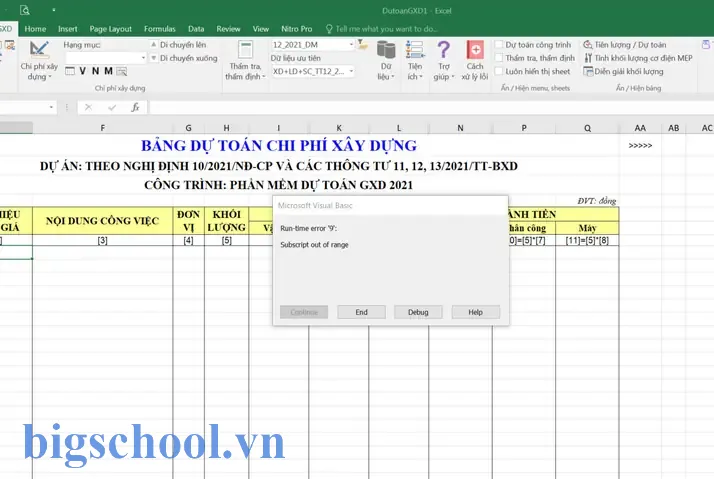Open the XD+LD+SC_TT12 priority data dropdown
The image size is (714, 479).
[351, 71]
